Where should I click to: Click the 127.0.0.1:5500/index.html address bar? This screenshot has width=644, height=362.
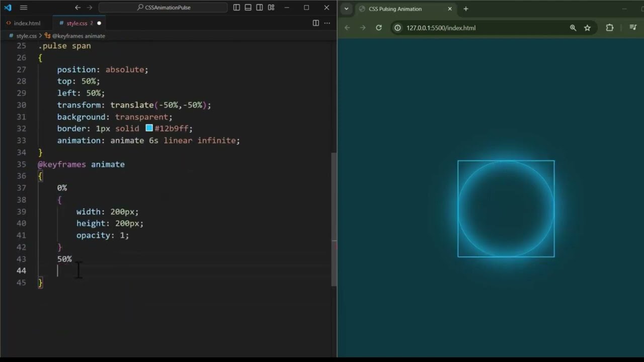[x=441, y=28]
